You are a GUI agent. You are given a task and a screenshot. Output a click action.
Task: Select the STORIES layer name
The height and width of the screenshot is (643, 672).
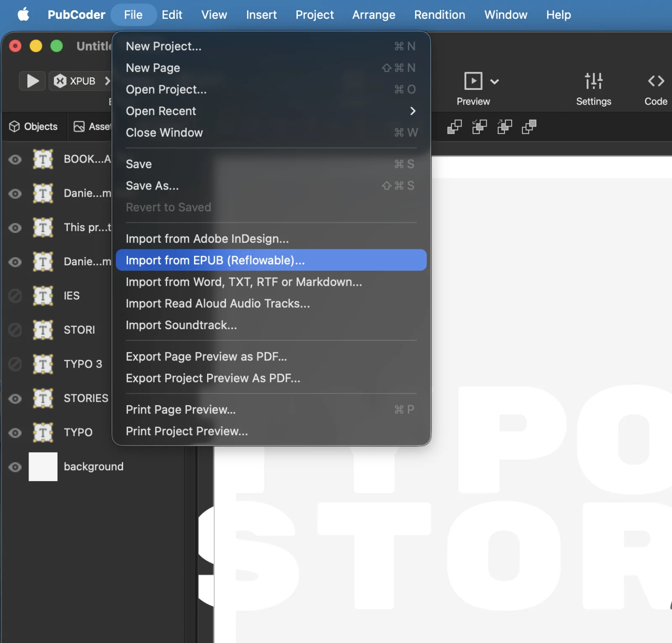86,398
